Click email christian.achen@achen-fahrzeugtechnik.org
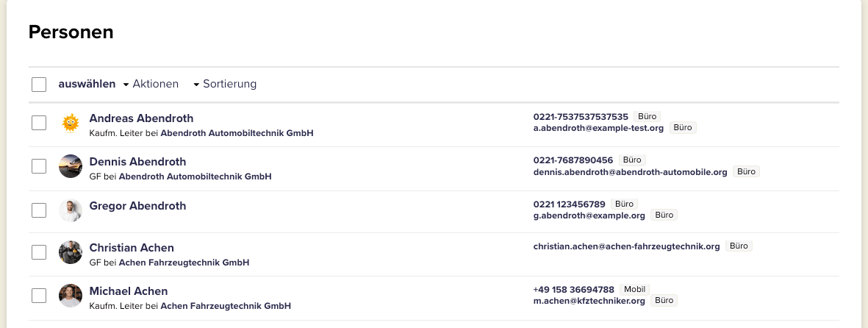 626,246
